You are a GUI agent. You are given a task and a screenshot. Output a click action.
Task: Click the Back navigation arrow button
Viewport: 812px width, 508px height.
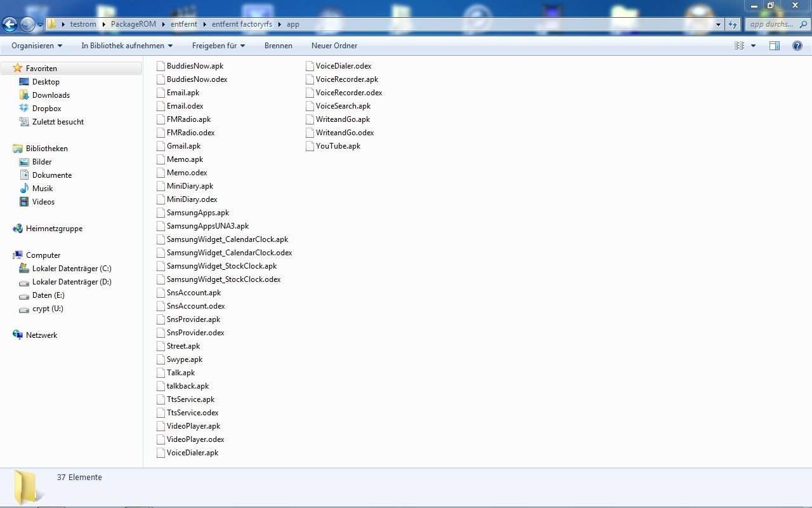tap(10, 24)
